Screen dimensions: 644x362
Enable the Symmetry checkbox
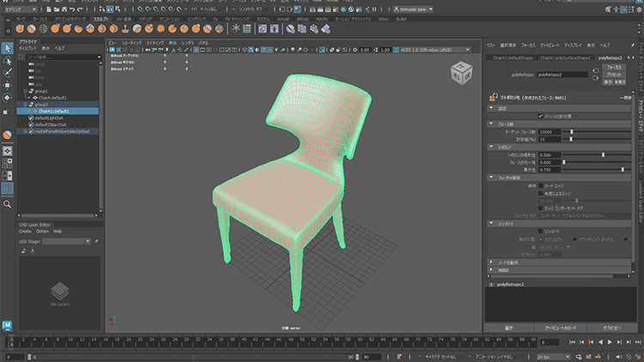pos(540,232)
